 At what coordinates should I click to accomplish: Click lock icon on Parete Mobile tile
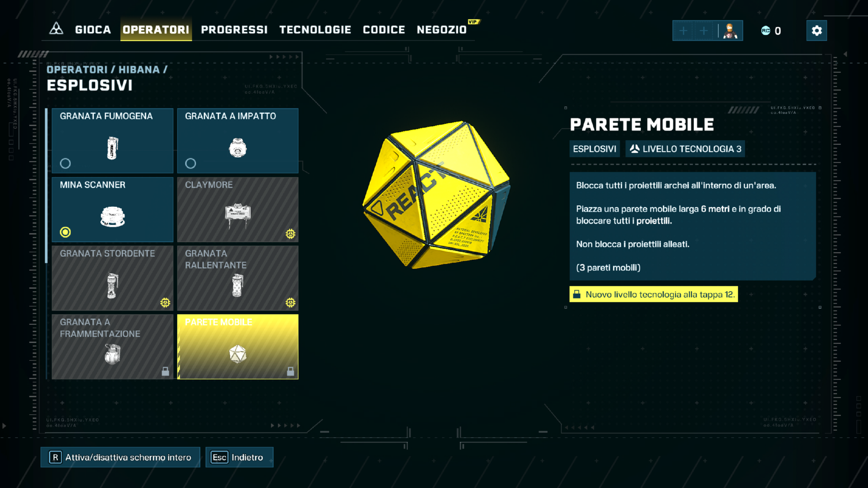(x=290, y=371)
